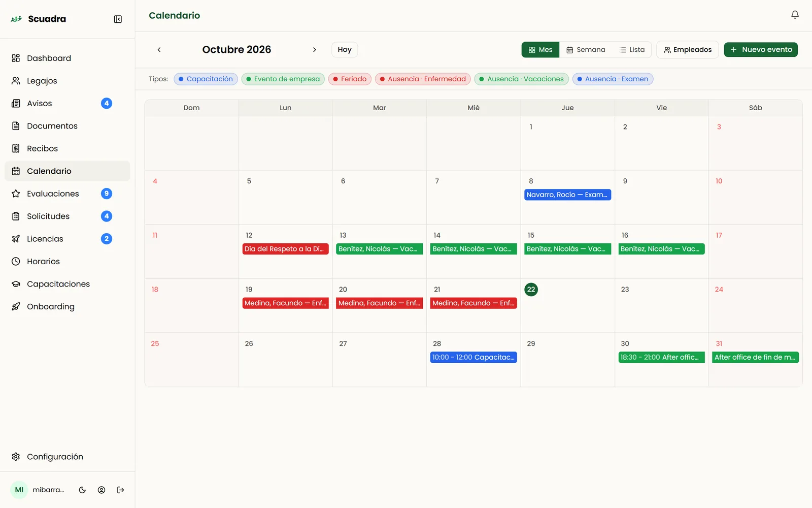The image size is (812, 508).
Task: Open Benítez vacation on day 14
Action: [x=473, y=249]
